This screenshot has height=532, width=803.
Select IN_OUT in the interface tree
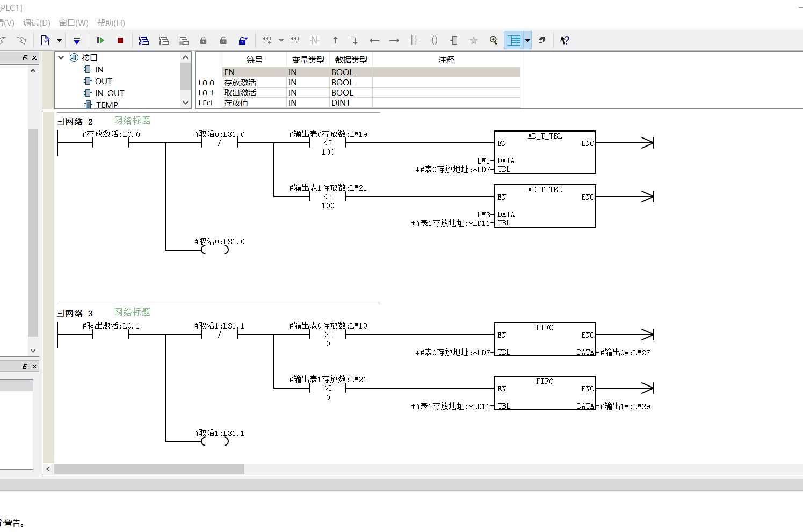[x=110, y=93]
